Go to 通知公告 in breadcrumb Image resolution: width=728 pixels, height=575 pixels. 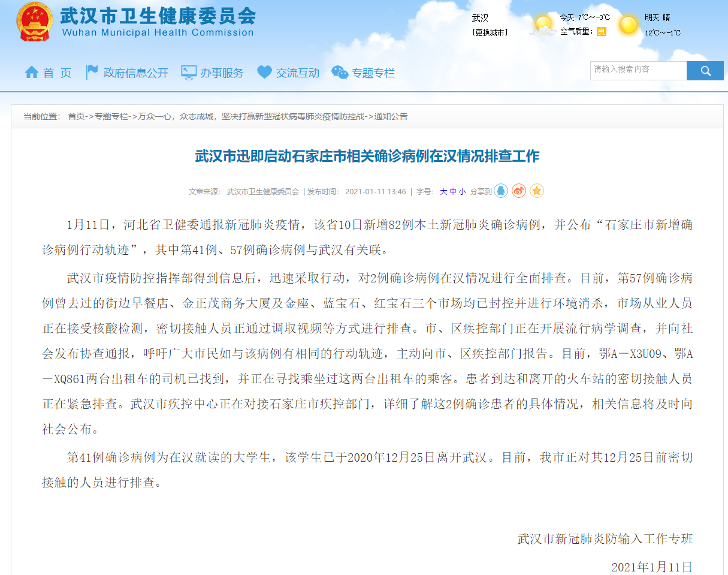391,116
